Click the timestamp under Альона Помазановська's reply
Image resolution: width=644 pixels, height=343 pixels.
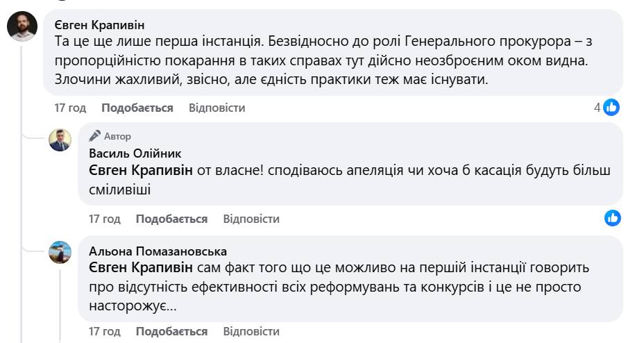point(105,331)
